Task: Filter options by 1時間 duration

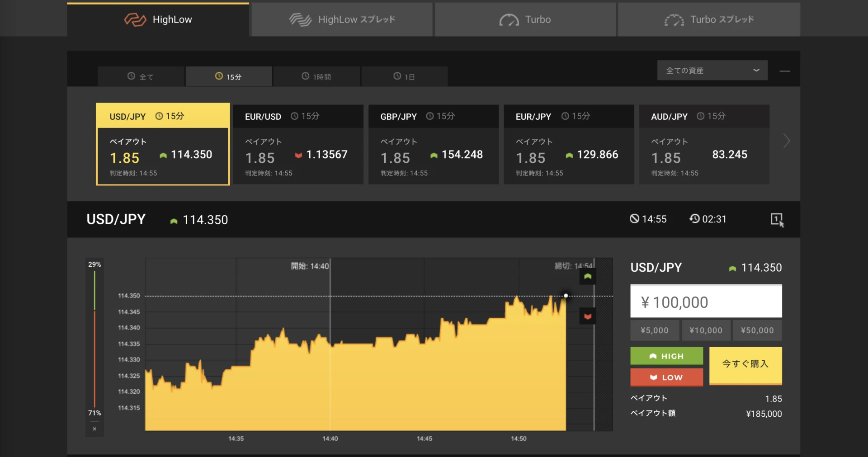Action: tap(316, 77)
